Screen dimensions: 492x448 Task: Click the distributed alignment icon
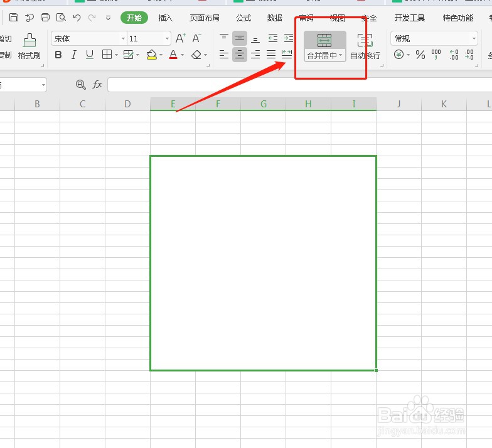[287, 54]
